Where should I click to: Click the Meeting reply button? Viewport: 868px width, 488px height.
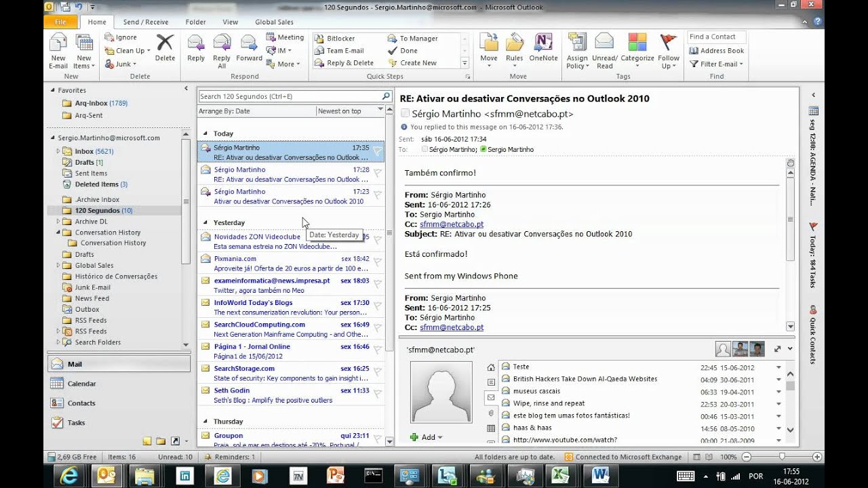[285, 37]
